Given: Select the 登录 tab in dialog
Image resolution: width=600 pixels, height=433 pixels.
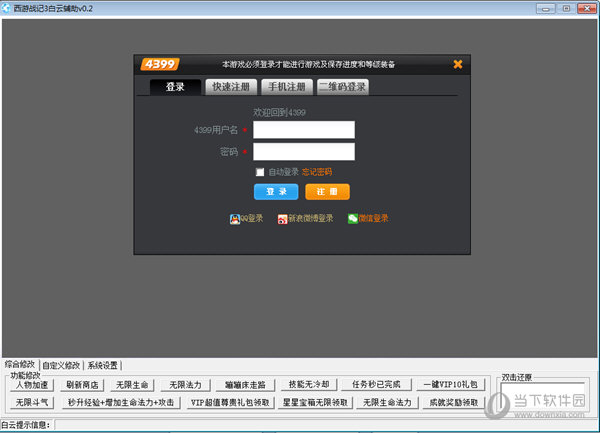Looking at the screenshot, I should [175, 87].
